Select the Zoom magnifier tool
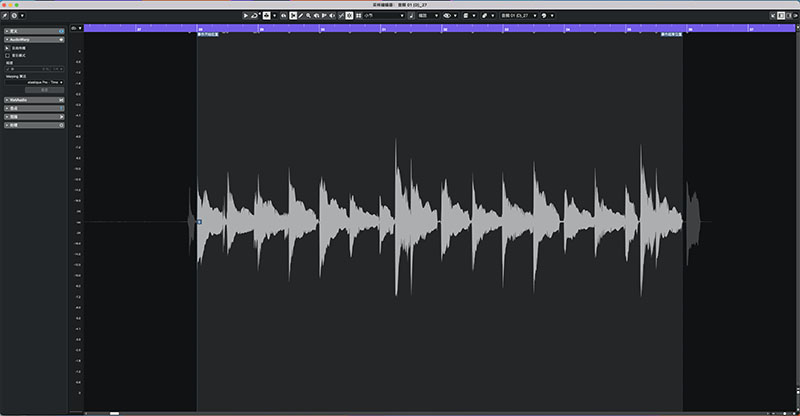 pyautogui.click(x=308, y=16)
